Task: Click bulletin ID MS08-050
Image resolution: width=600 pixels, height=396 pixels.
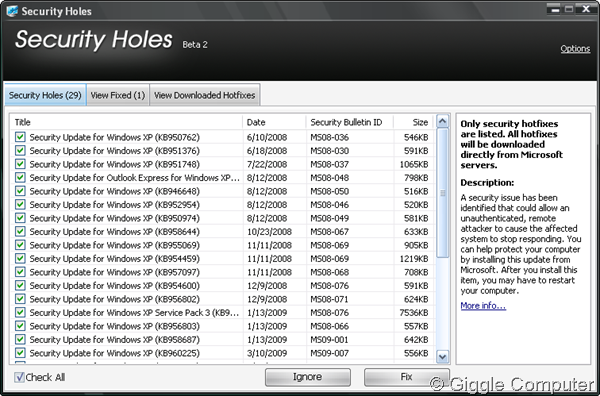Action: 329,191
